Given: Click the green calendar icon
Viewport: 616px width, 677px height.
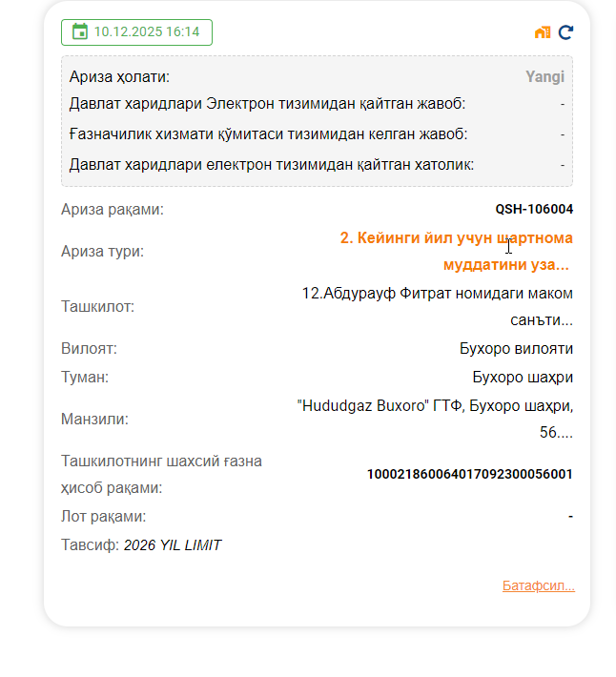Looking at the screenshot, I should coord(79,32).
